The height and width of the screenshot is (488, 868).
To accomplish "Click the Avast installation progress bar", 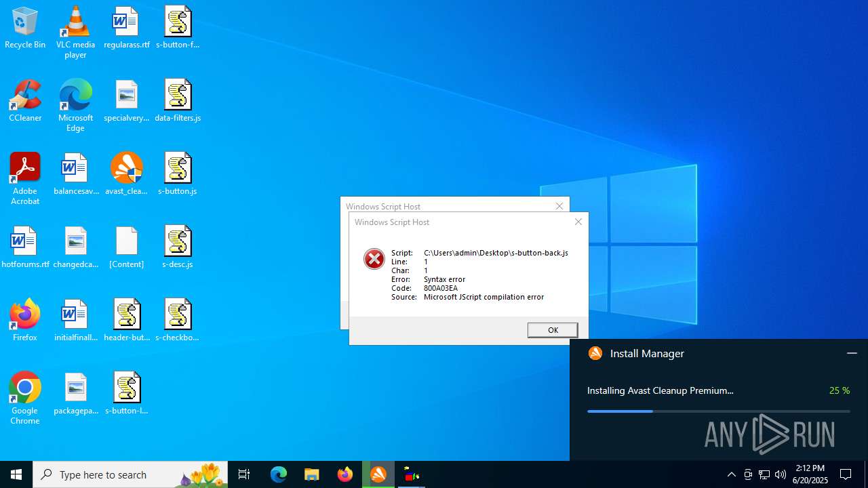I will tap(718, 411).
